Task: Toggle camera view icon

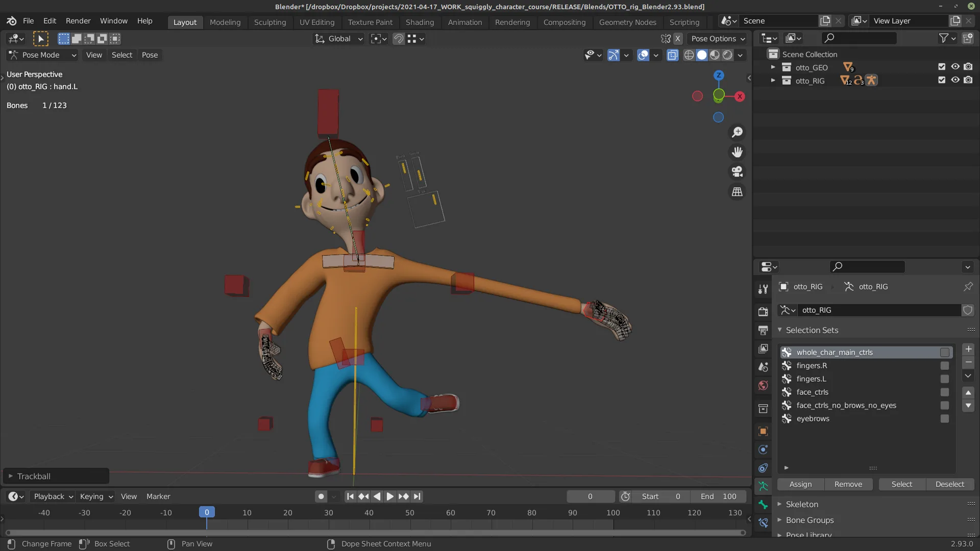Action: point(737,172)
